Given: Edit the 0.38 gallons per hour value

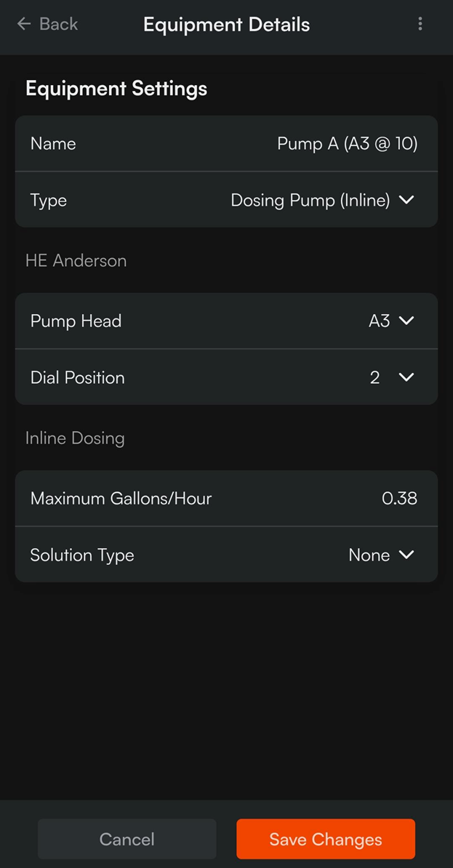Looking at the screenshot, I should (399, 499).
